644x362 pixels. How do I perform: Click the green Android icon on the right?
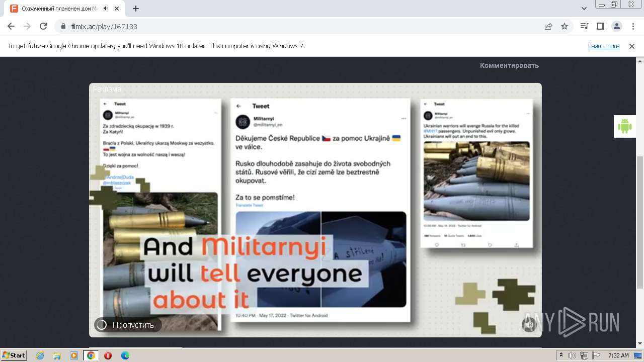coord(624,126)
